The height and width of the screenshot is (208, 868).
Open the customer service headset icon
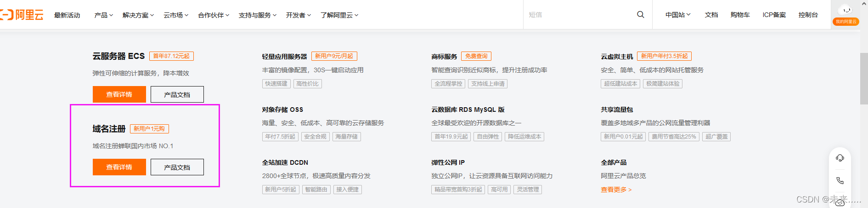pyautogui.click(x=840, y=158)
